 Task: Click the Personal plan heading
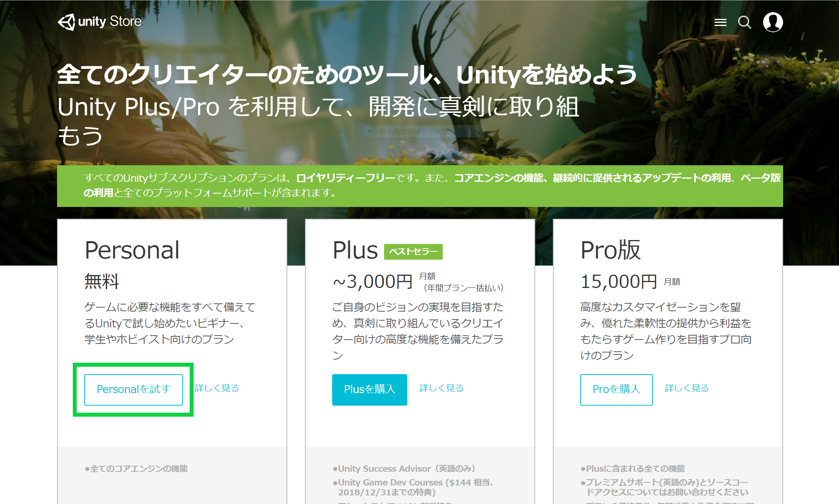[x=132, y=250]
